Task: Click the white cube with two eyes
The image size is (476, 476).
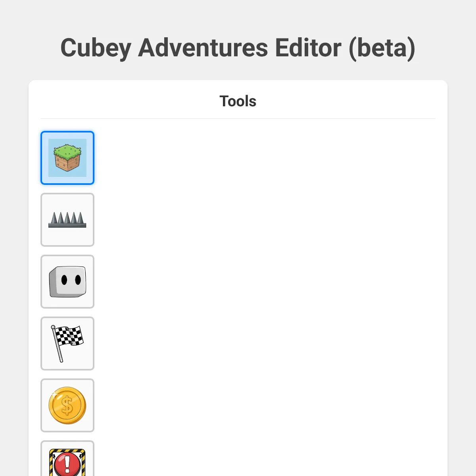Action: [x=68, y=282]
